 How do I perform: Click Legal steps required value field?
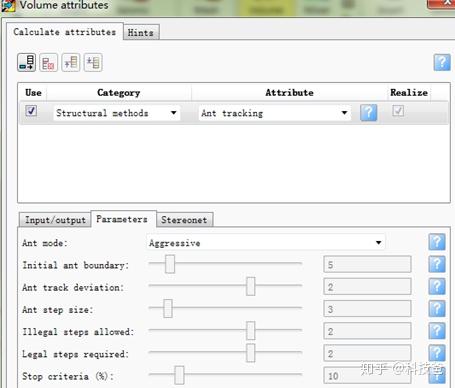click(367, 354)
